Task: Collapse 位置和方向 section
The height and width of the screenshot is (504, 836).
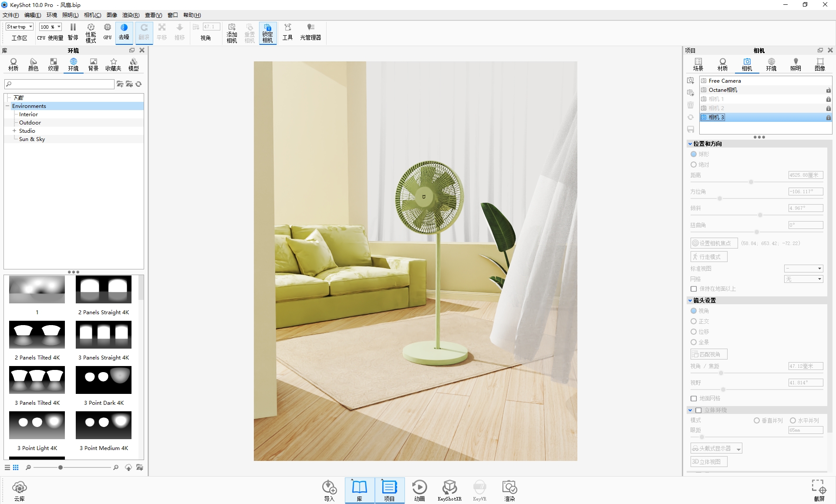Action: 690,144
